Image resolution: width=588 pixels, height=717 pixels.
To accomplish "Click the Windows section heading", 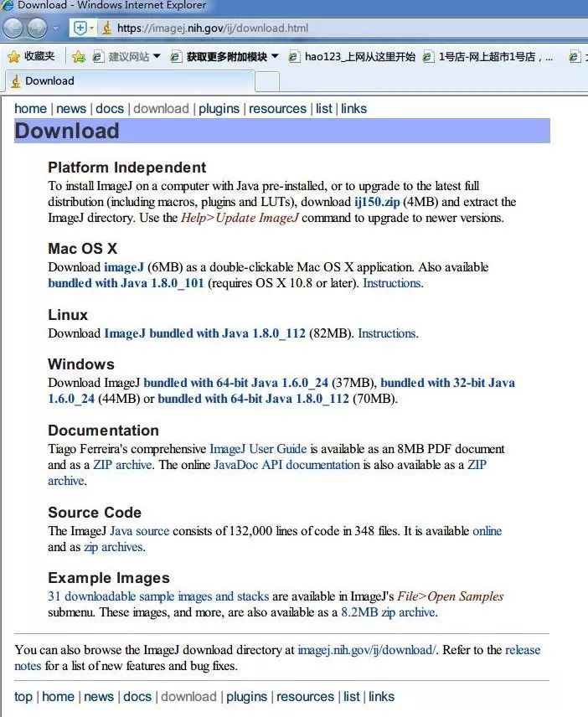I will pos(81,364).
